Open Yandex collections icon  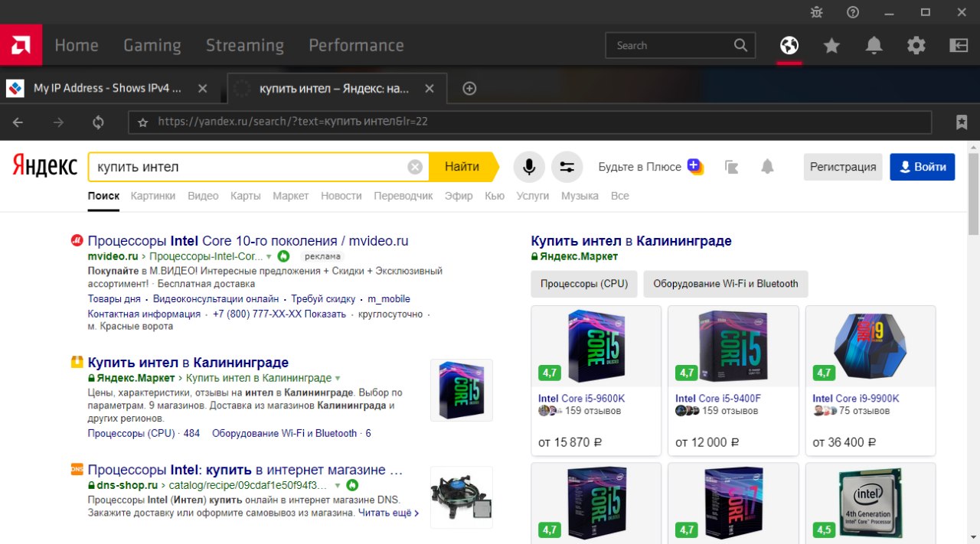[731, 167]
